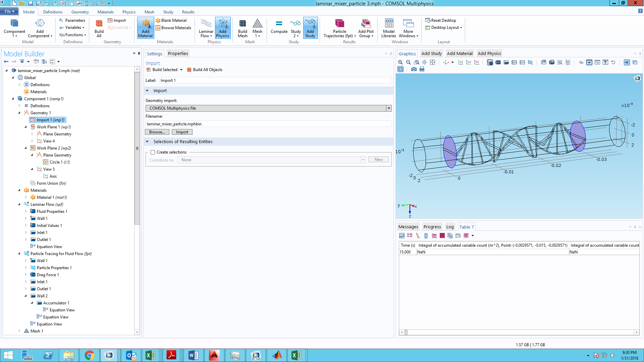Expand the Mesh 1 tree node
644x362 pixels.
pos(19,331)
